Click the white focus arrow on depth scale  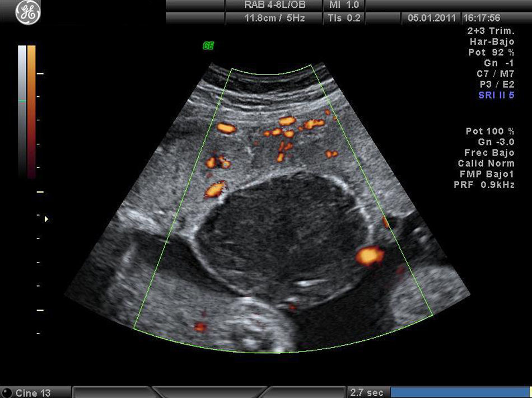pyautogui.click(x=46, y=219)
